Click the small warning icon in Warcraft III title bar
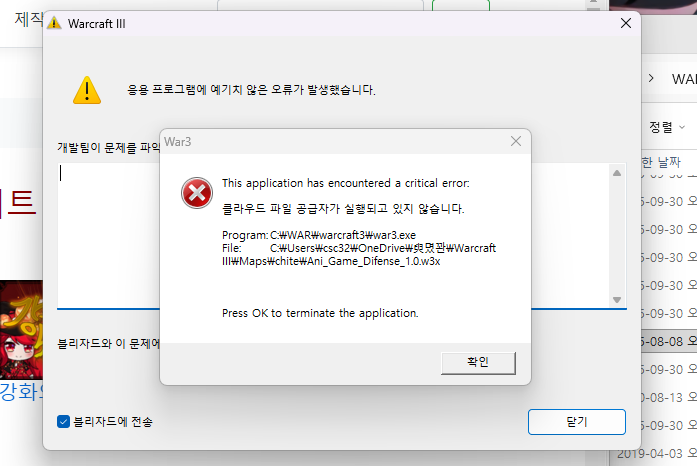 tap(54, 23)
